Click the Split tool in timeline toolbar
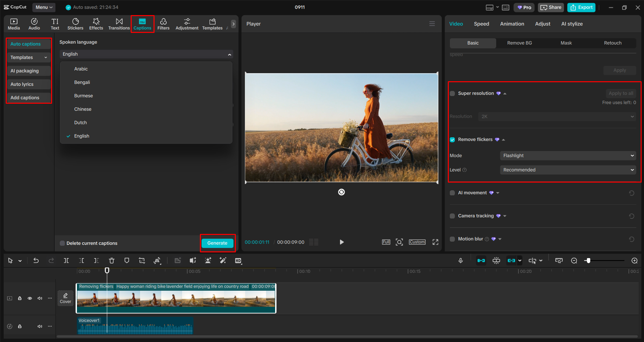 pyautogui.click(x=66, y=260)
